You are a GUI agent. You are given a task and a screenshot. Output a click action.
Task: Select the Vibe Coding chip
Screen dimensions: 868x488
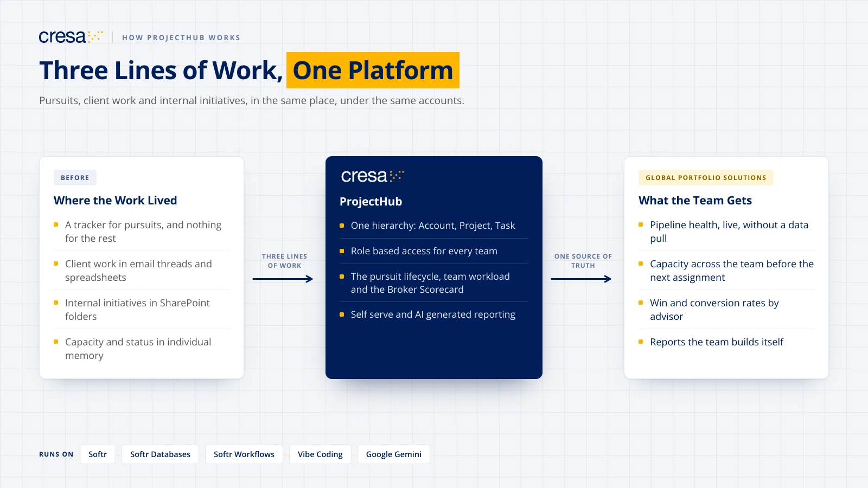click(320, 454)
